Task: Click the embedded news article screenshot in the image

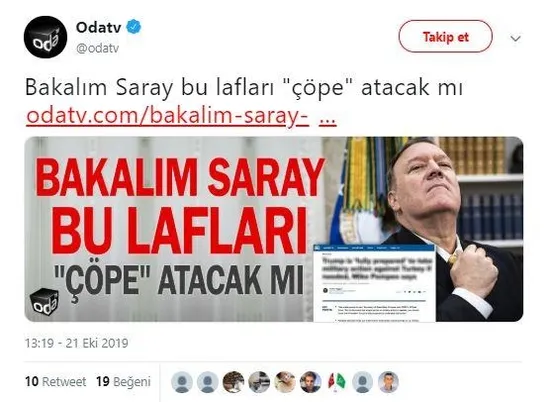Action: (374, 283)
